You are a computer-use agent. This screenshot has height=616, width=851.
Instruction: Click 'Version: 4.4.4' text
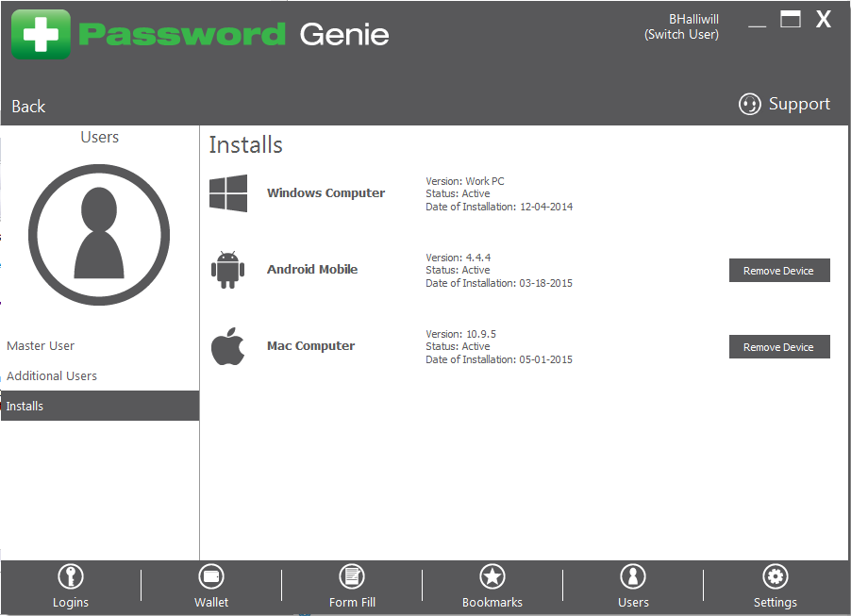point(459,258)
